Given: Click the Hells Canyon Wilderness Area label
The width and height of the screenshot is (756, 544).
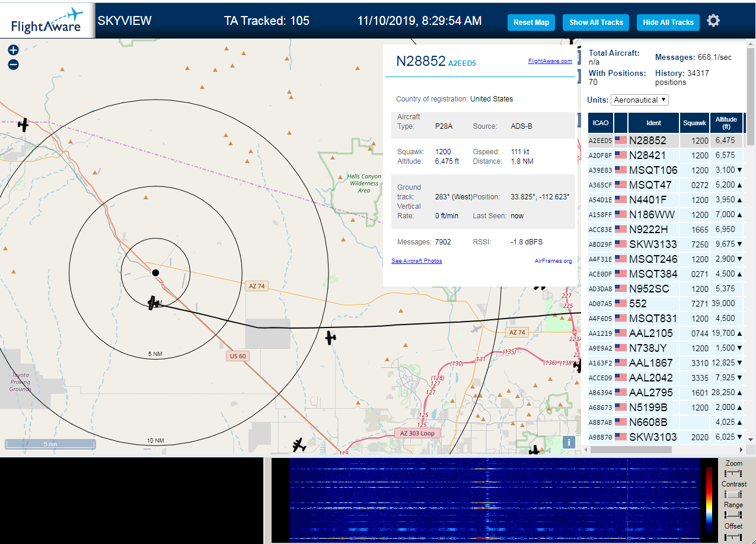Looking at the screenshot, I should [x=364, y=183].
